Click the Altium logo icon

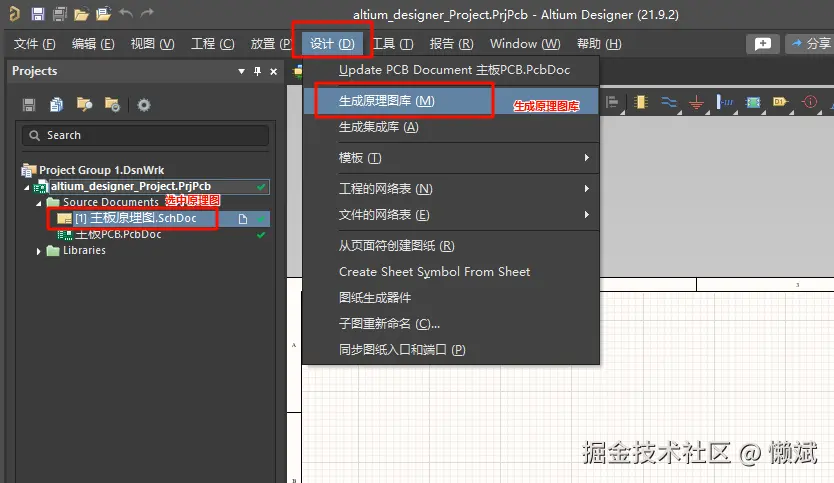[15, 14]
